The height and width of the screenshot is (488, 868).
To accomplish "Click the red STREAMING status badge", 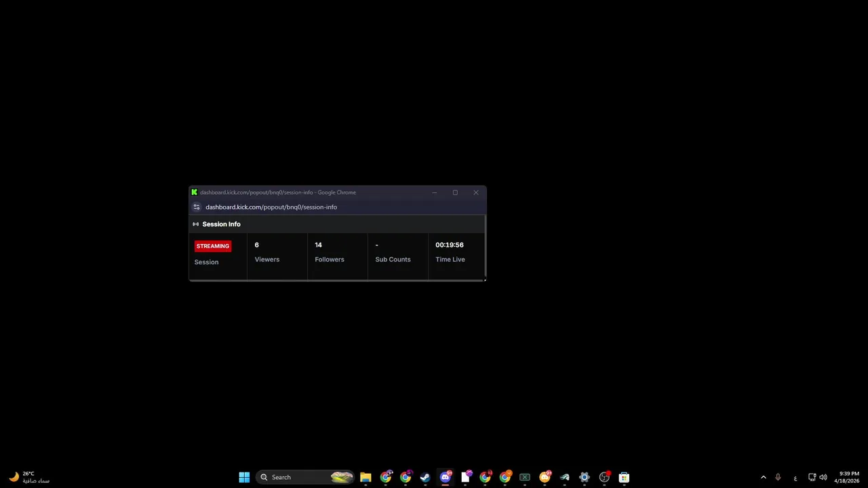I will 213,246.
